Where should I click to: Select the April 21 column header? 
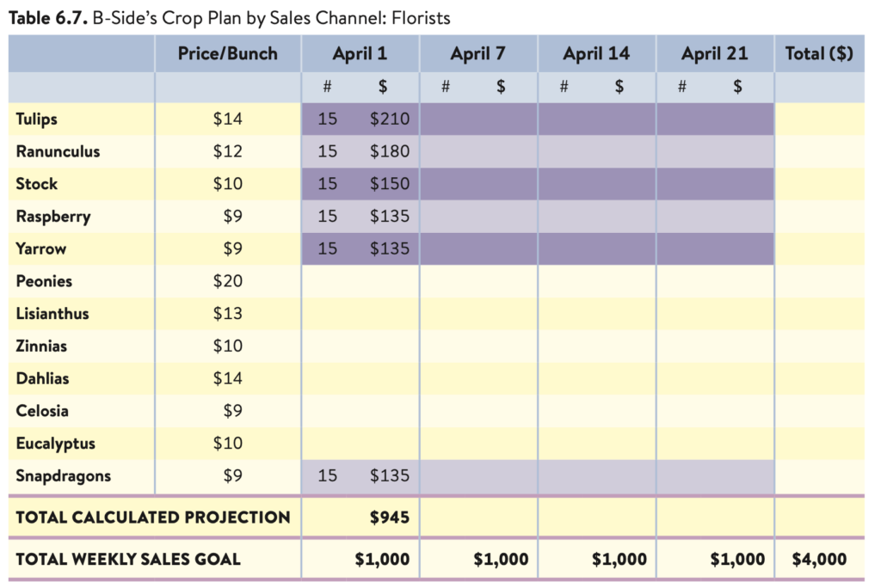[x=715, y=53]
